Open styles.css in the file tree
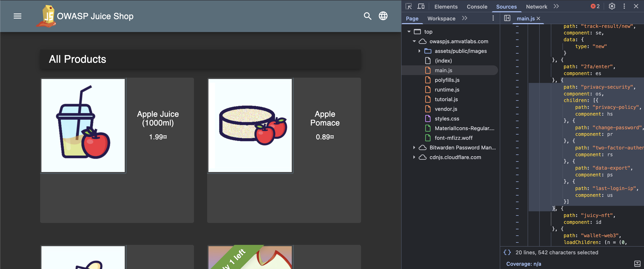This screenshot has height=269, width=644. point(447,119)
